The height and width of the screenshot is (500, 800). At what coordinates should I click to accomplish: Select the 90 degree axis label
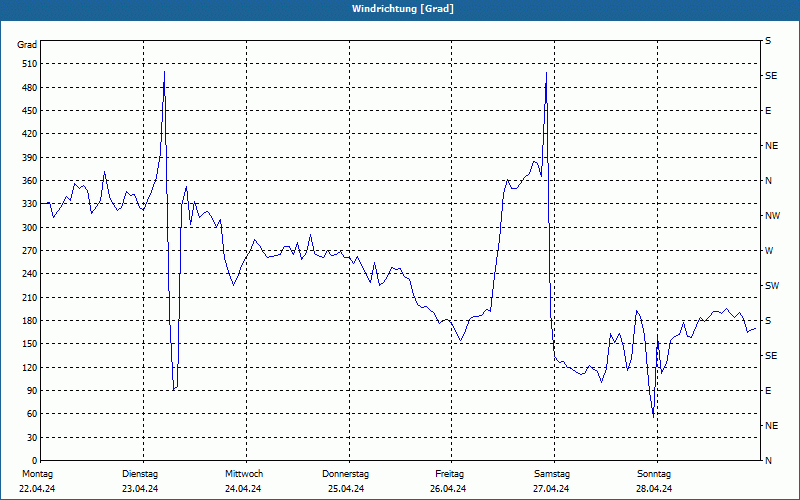pyautogui.click(x=32, y=391)
